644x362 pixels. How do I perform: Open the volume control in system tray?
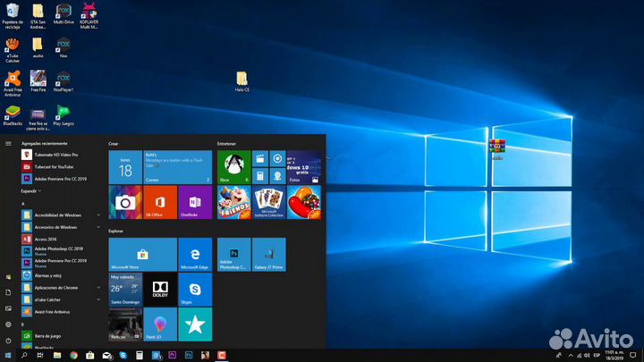tap(587, 355)
